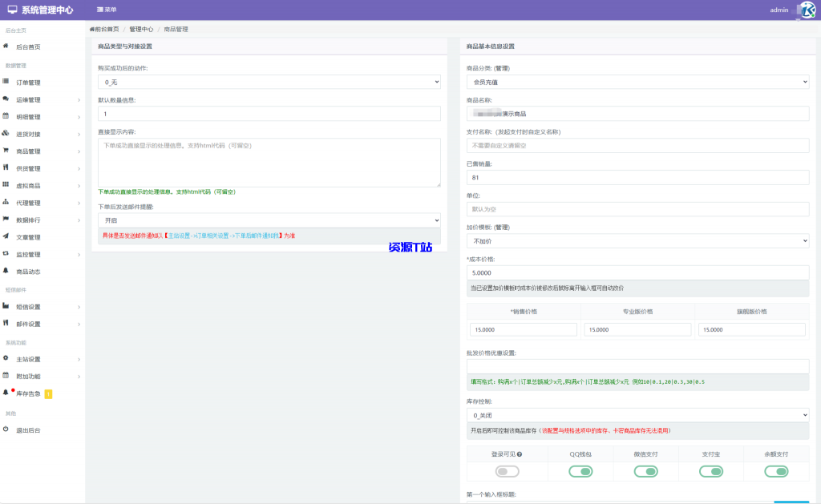Open 主站设置 in the sidebar menu
821x504 pixels.
[29, 359]
